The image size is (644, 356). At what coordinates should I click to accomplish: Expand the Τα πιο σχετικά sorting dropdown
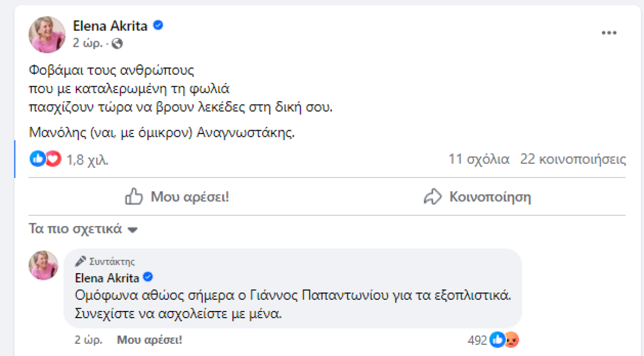point(83,230)
